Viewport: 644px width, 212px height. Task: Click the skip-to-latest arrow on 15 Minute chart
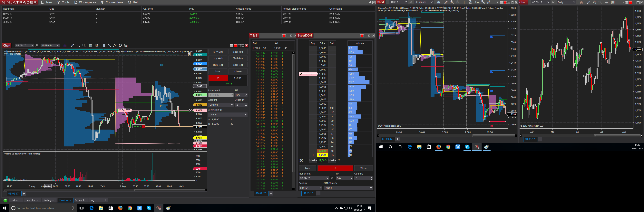click(x=189, y=53)
